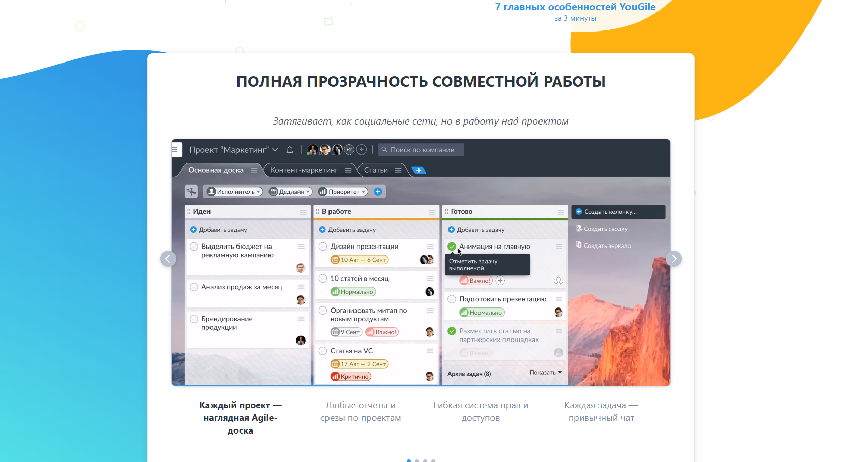Go to the next slide with the right arrow
Screen dimensions: 868x462
tap(674, 259)
